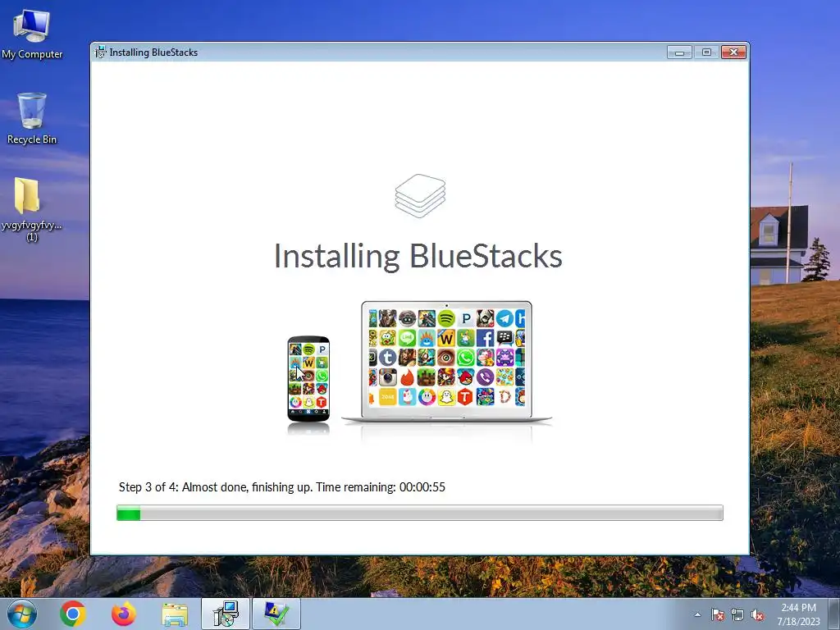The width and height of the screenshot is (840, 630).
Task: Click the Instagram icon on the laptop illustration
Action: [x=388, y=377]
